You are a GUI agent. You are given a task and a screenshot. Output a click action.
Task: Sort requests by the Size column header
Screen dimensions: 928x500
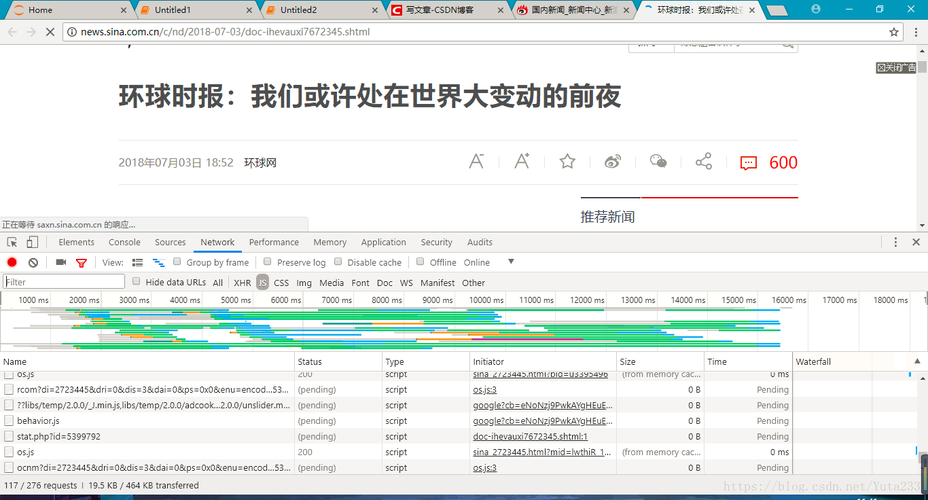(660, 361)
